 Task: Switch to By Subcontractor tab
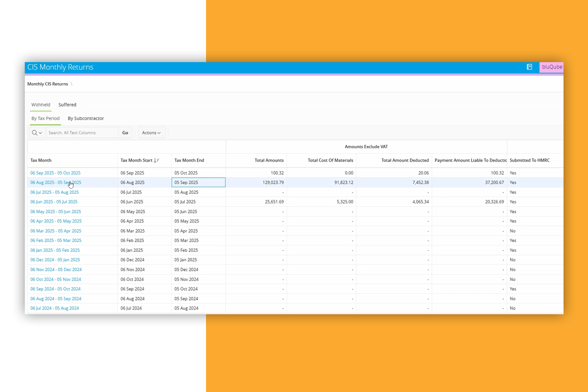(86, 118)
